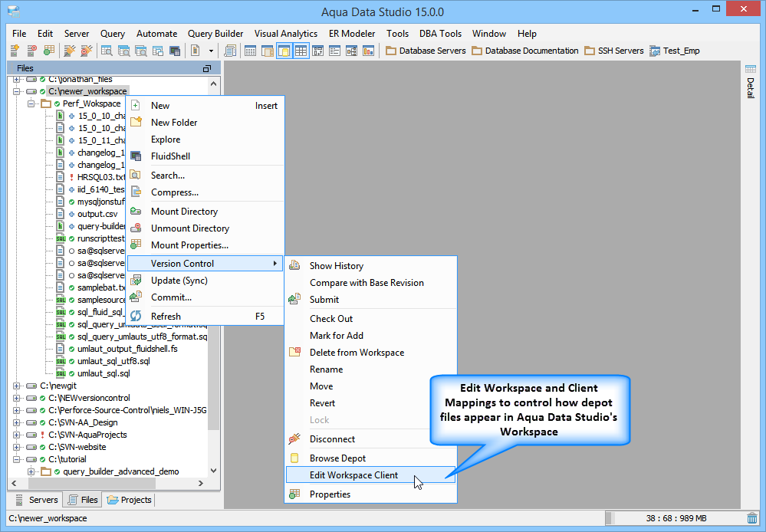Select umlaut_sql_utf8.sql file

113,361
